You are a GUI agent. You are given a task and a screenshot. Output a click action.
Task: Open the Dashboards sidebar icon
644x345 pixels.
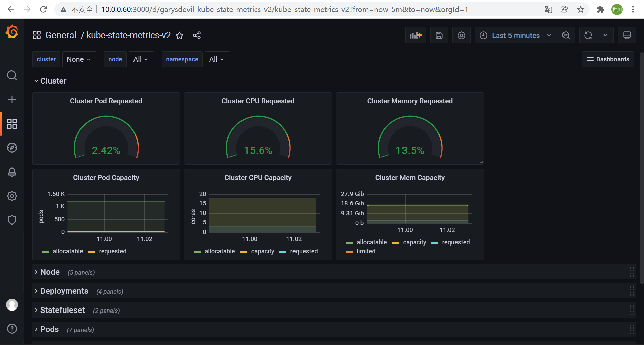[12, 124]
